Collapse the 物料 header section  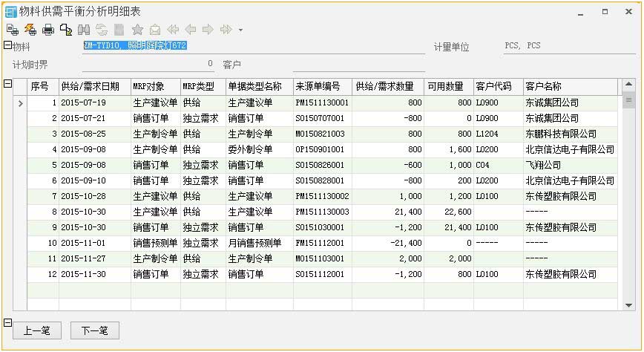click(7, 45)
